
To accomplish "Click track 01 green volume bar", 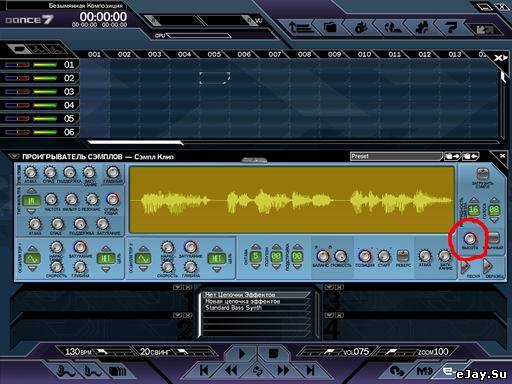I will click(x=45, y=65).
